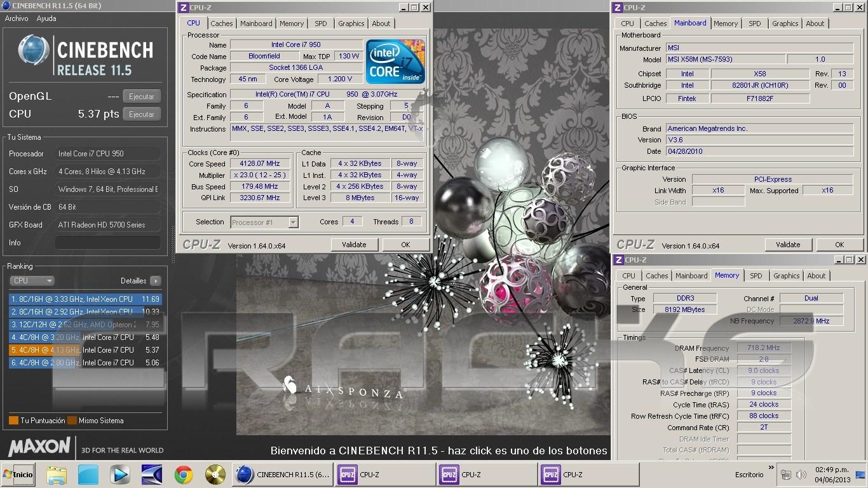Click the orange Tu Puntuación legend swatch
The image size is (868, 488).
pyautogui.click(x=13, y=421)
